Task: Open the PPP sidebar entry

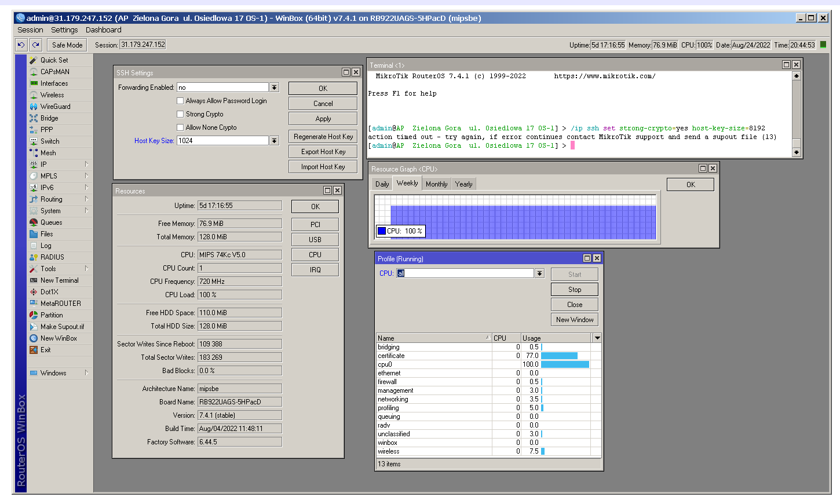Action: pyautogui.click(x=46, y=130)
